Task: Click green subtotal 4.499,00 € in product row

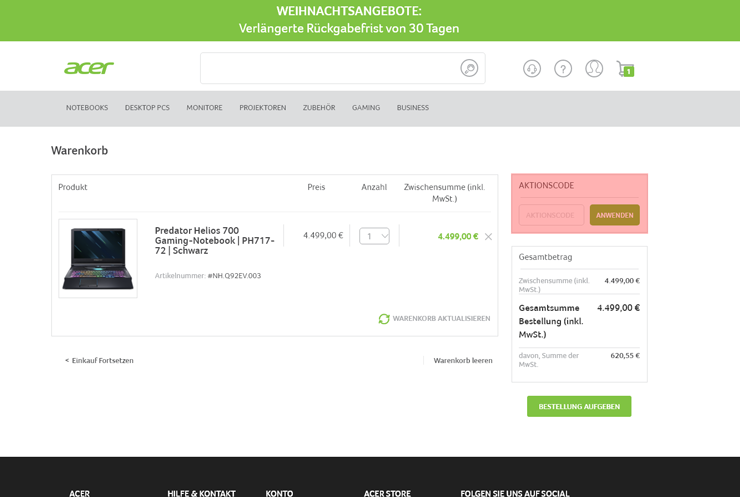Action: [x=458, y=236]
